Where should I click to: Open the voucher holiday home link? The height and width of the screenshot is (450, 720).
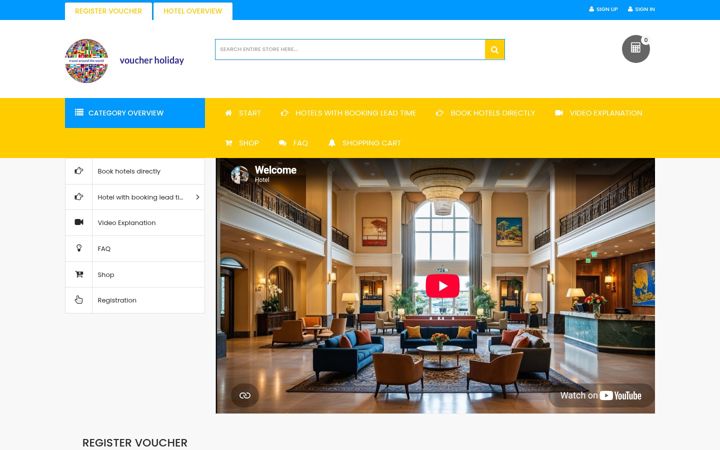tap(152, 60)
